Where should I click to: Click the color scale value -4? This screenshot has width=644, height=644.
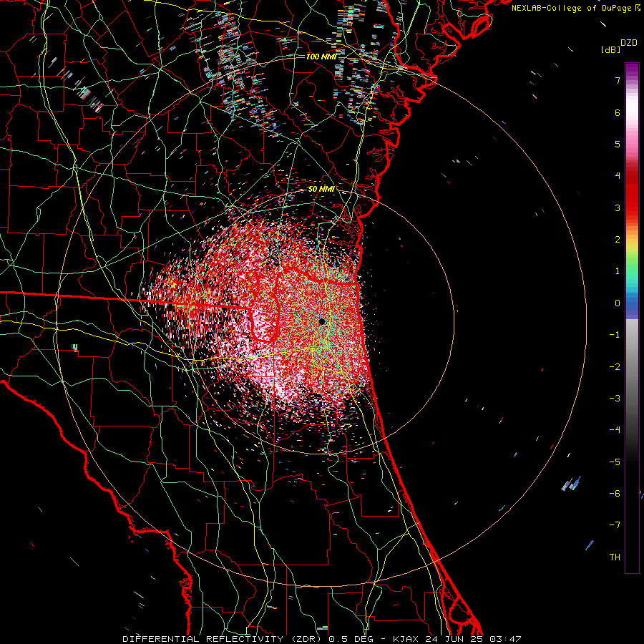click(x=615, y=430)
